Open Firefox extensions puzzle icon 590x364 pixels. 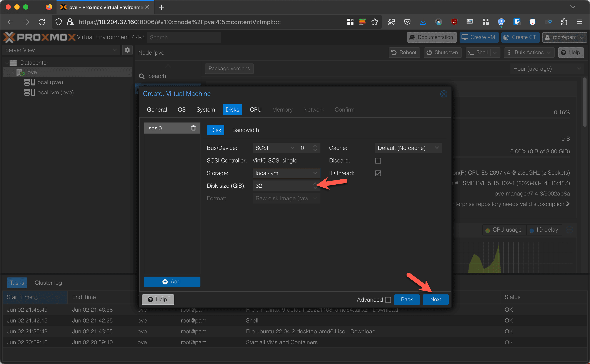564,22
